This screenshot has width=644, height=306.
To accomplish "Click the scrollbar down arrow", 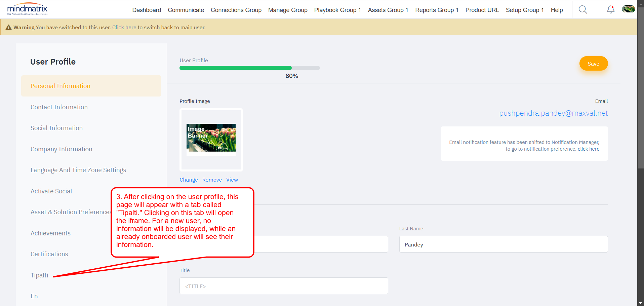I will pos(641,303).
